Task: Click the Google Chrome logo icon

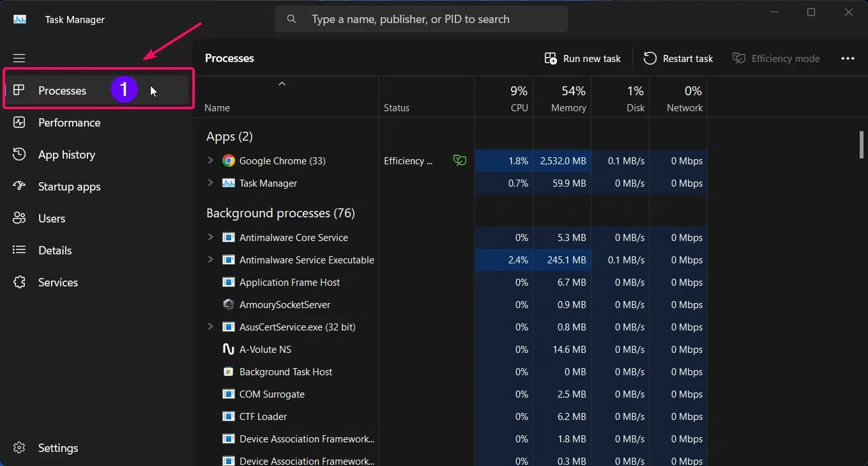Action: [228, 160]
